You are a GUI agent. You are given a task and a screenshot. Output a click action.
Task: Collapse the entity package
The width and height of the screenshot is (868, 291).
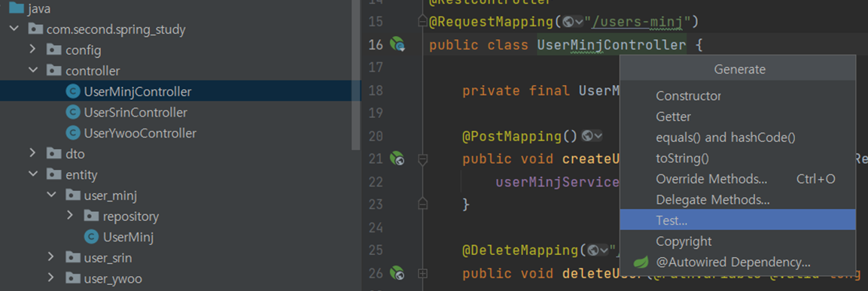33,174
